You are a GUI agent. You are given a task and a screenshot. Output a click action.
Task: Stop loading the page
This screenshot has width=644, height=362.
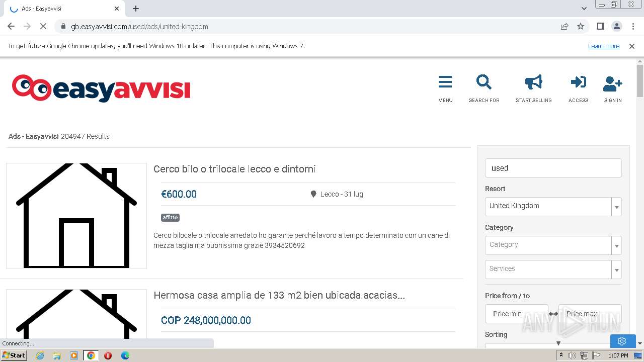pos(43,27)
